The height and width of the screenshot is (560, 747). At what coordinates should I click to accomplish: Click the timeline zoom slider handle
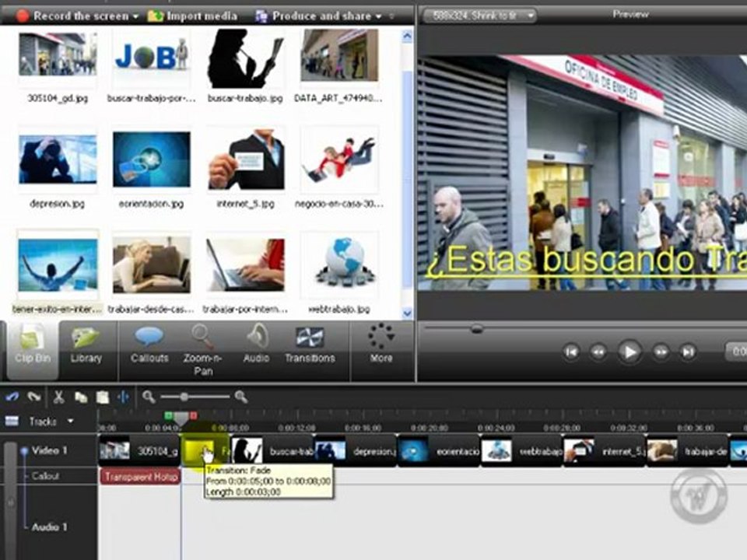pyautogui.click(x=184, y=396)
